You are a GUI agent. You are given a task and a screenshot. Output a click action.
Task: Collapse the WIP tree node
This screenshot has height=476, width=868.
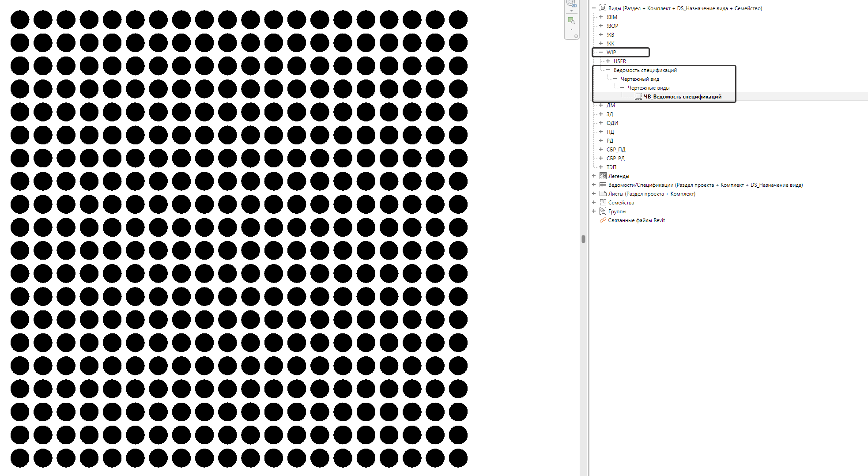[601, 53]
